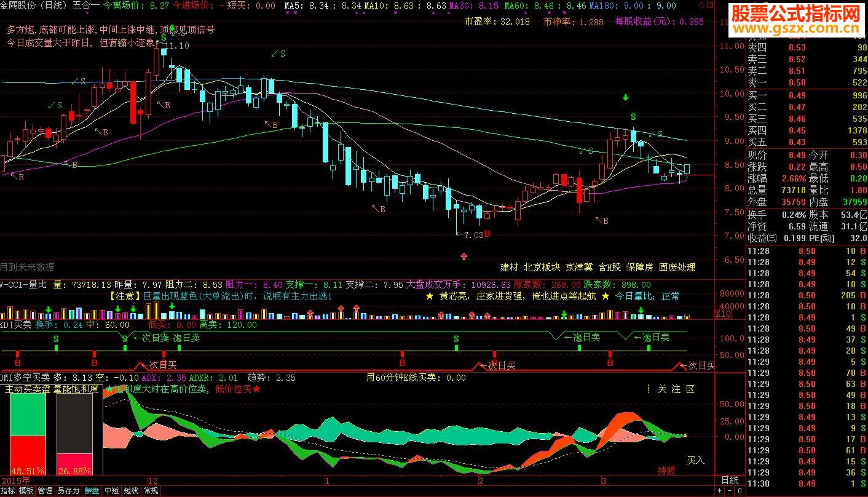Click the 主动买卖盘 48.51% bar
Viewport: 868px width, 497px height.
pos(28,434)
